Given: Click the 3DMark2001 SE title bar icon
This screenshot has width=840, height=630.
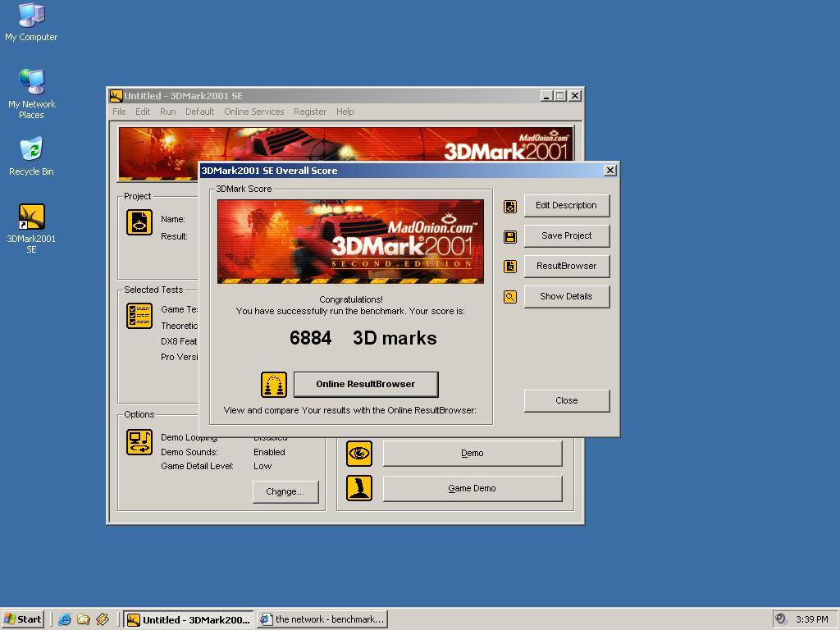Looking at the screenshot, I should (116, 96).
